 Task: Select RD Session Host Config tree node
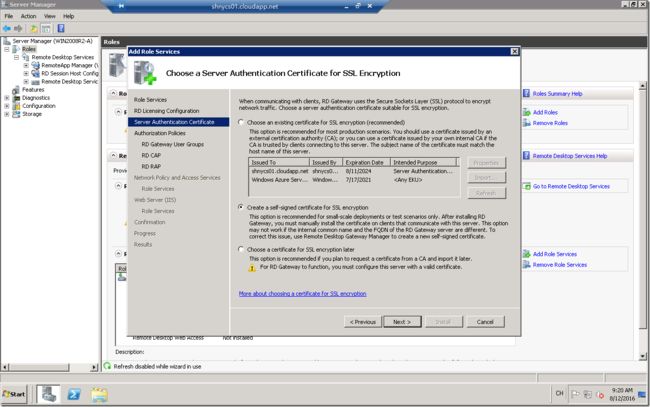pyautogui.click(x=70, y=73)
